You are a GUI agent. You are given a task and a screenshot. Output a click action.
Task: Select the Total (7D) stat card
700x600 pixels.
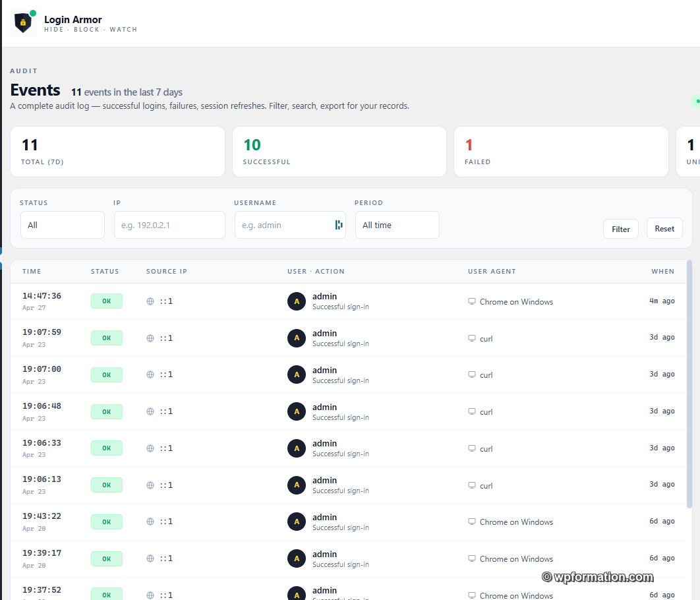click(x=117, y=152)
